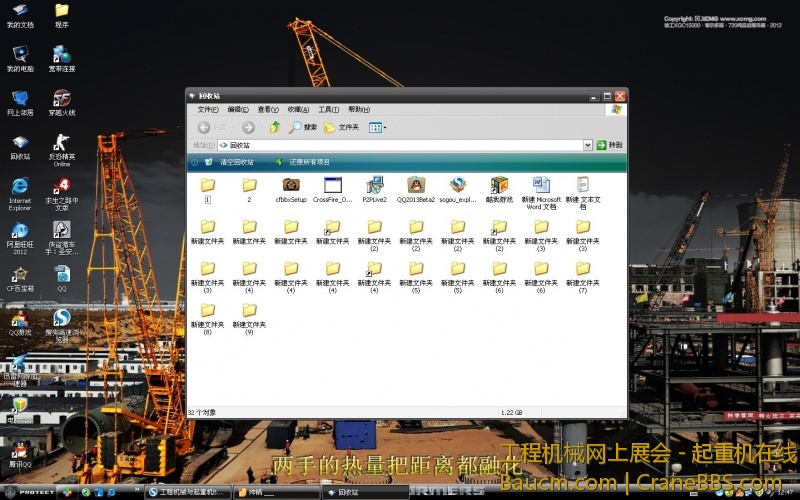This screenshot has width=800, height=500.
Task: Open the Back button history dropdown arrow
Action: [x=232, y=127]
